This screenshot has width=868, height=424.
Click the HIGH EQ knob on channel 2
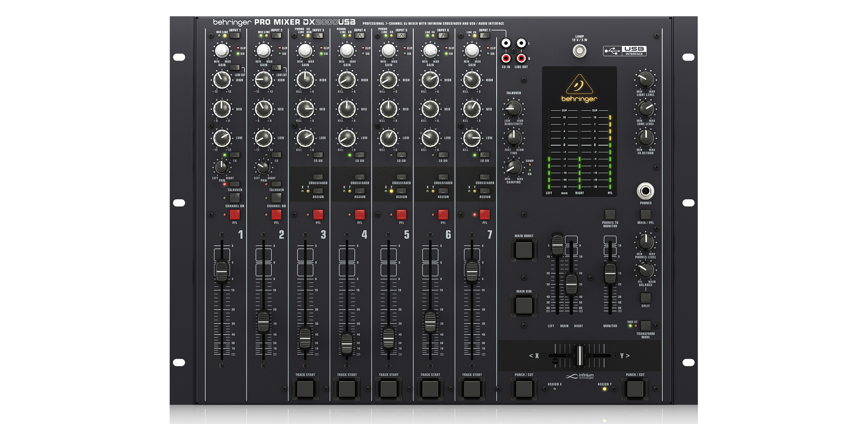tap(263, 80)
